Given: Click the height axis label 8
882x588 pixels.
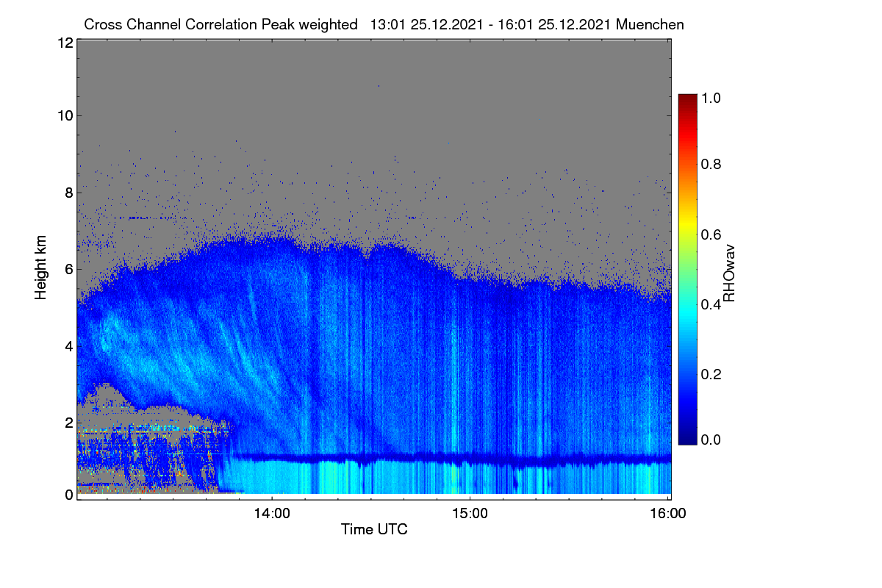Looking at the screenshot, I should [68, 192].
